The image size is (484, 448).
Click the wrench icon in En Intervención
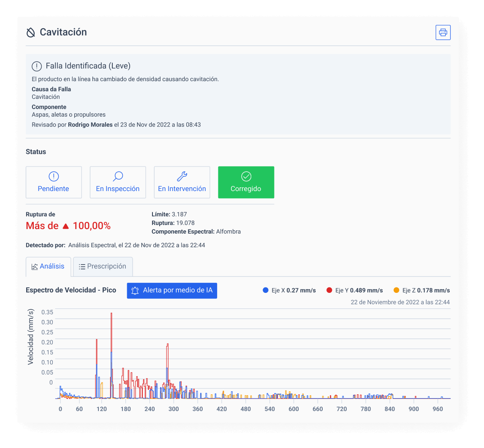182,176
